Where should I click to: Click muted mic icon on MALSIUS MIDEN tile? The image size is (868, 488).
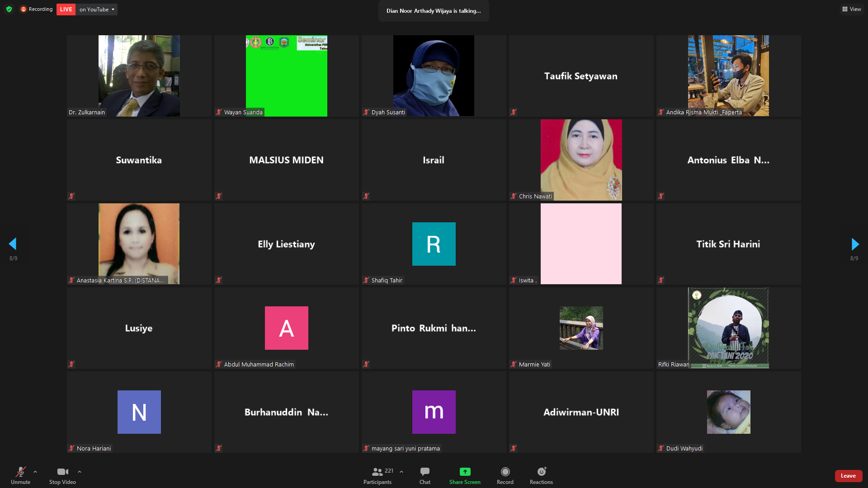tap(219, 196)
